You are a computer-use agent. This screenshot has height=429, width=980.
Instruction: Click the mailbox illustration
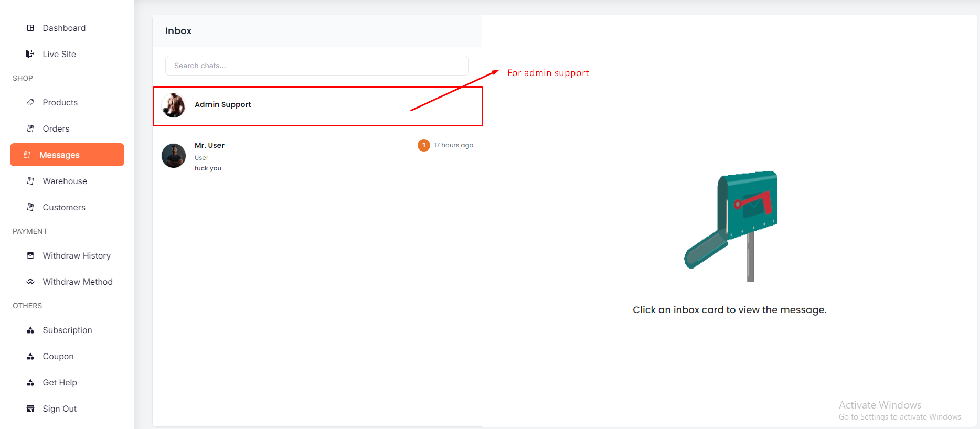(731, 226)
